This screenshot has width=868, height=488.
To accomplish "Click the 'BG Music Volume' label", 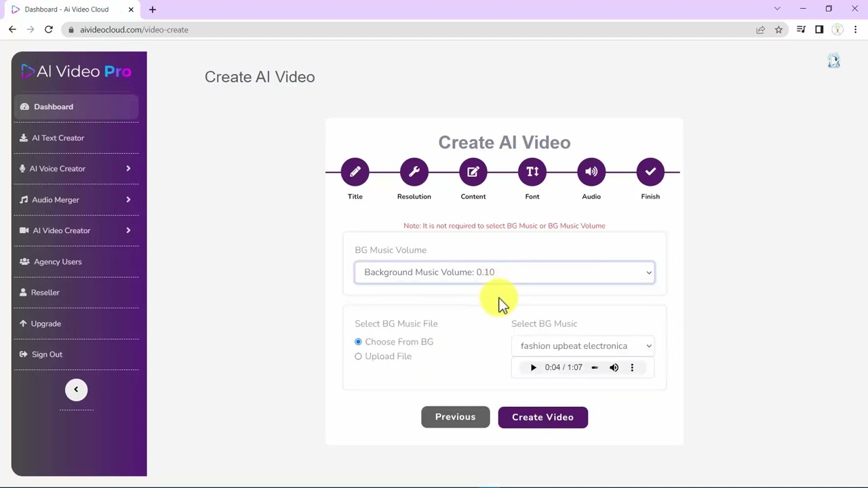I will coord(391,250).
